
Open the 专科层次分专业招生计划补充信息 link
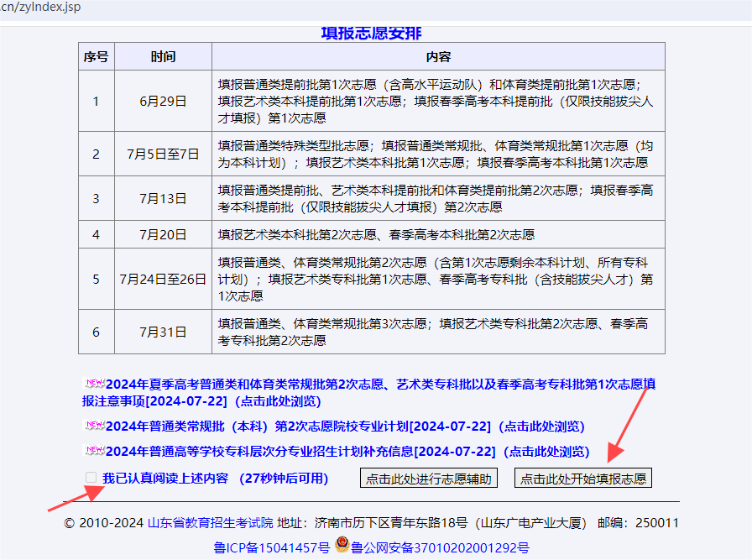[x=347, y=452]
